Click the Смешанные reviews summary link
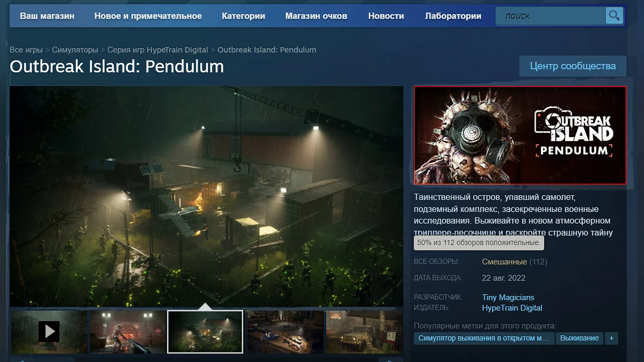The height and width of the screenshot is (362, 644). tap(504, 262)
